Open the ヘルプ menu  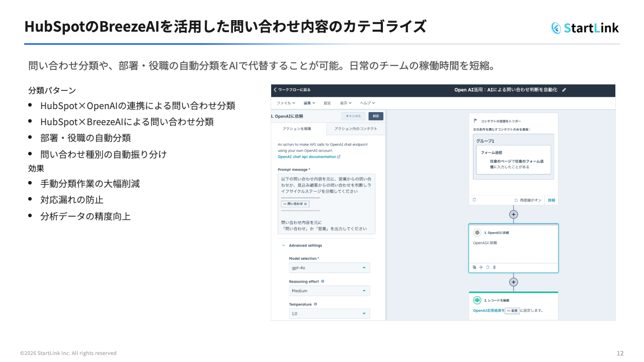coord(367,103)
